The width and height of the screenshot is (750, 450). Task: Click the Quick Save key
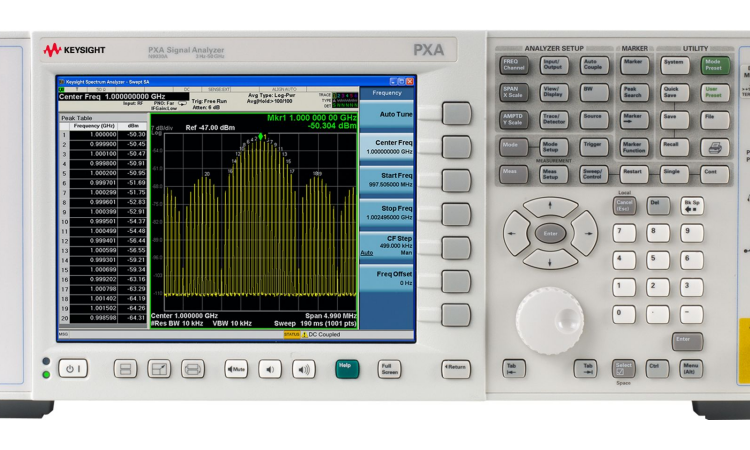pos(674,92)
